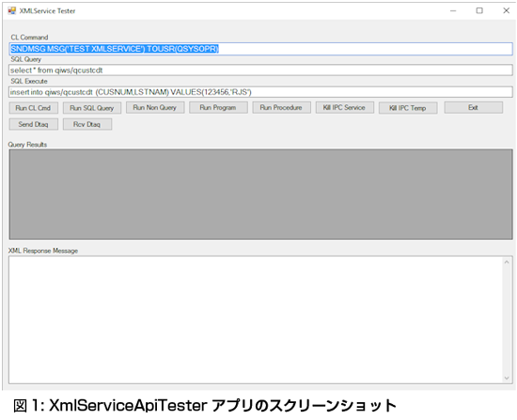Click inside XML Response Message box
517x420 pixels.
click(x=256, y=319)
